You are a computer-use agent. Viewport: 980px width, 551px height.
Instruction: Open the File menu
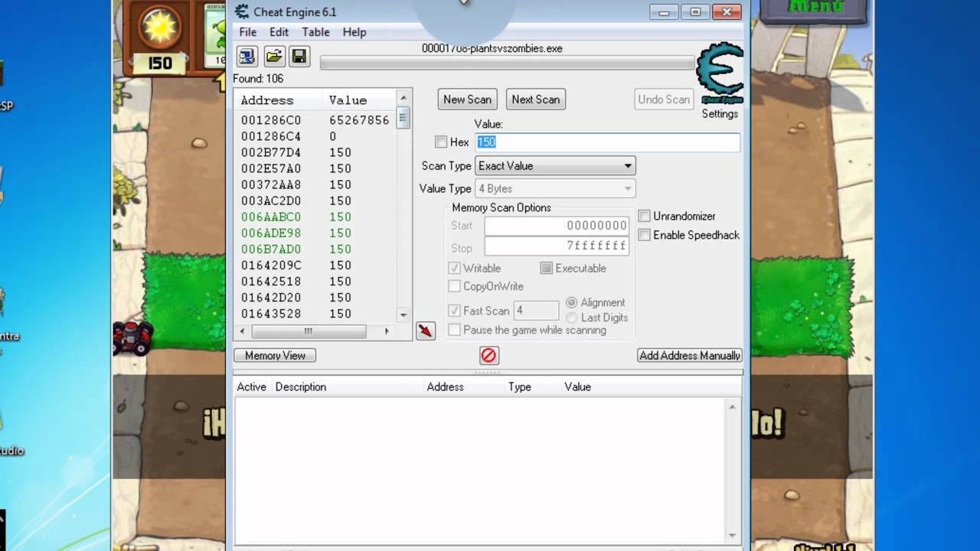coord(247,32)
